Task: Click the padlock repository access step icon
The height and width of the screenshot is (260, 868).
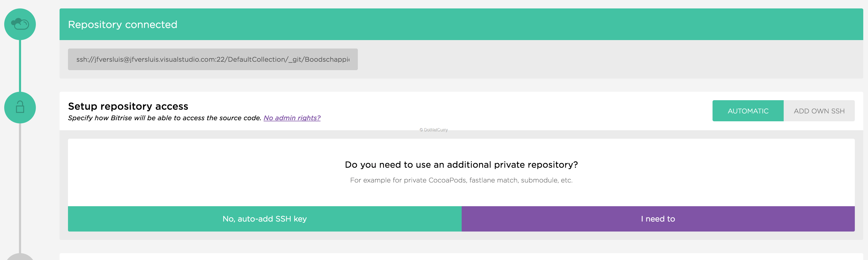Action: (20, 108)
